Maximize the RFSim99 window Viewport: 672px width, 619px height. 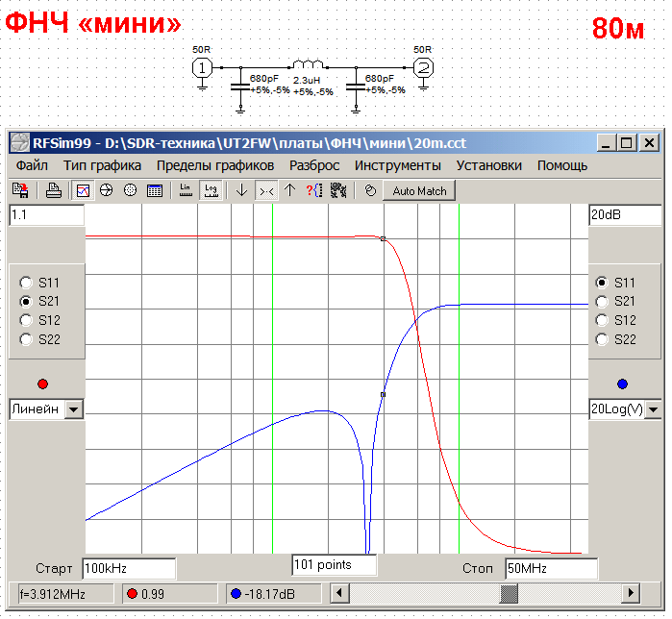click(626, 142)
